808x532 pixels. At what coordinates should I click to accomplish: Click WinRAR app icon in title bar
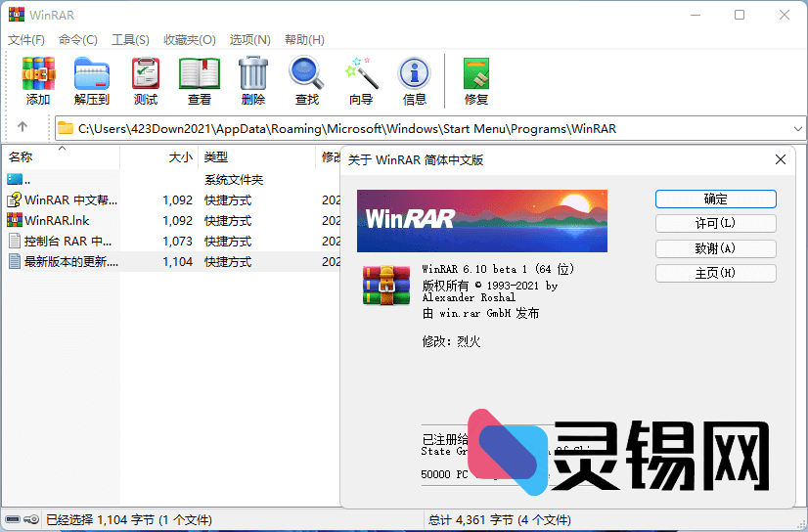point(17,15)
